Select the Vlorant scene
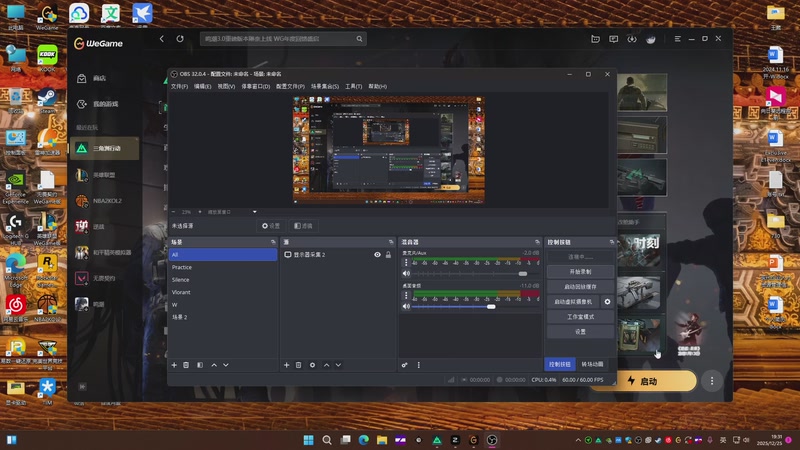The height and width of the screenshot is (450, 800). coord(223,292)
